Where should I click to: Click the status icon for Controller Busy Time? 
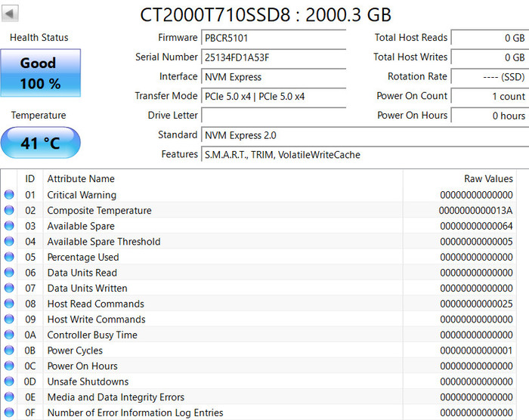(9, 335)
